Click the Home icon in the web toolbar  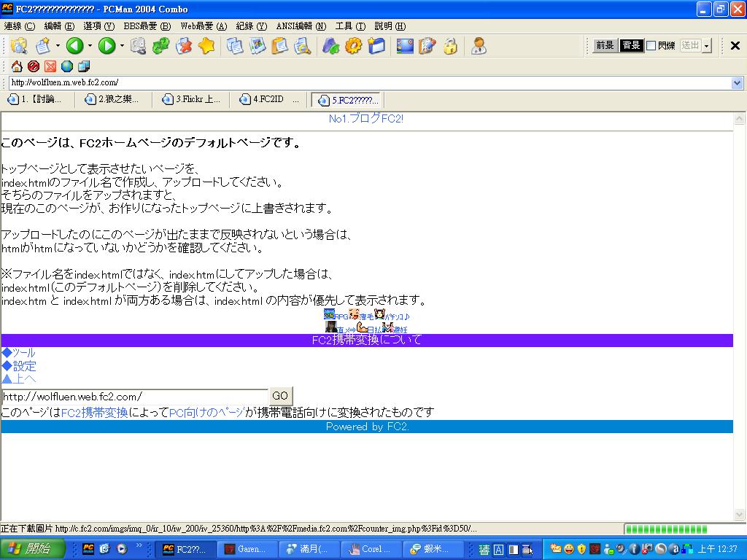click(17, 66)
